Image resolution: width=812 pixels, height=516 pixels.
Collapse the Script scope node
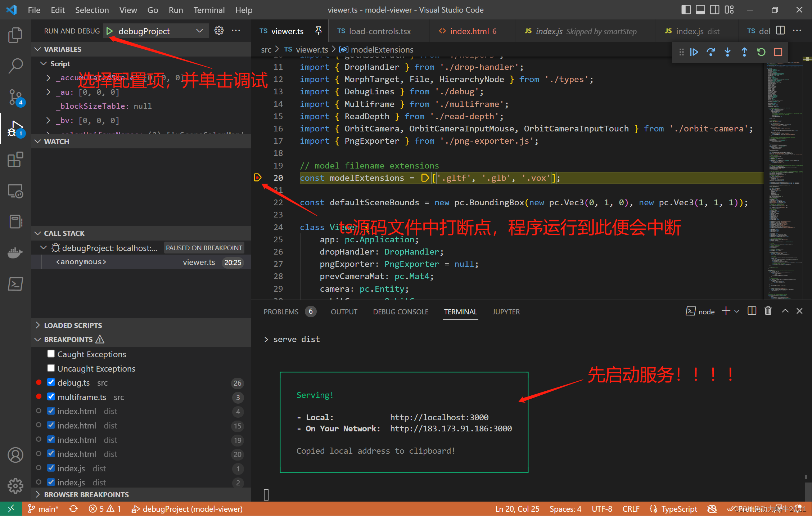coord(44,64)
